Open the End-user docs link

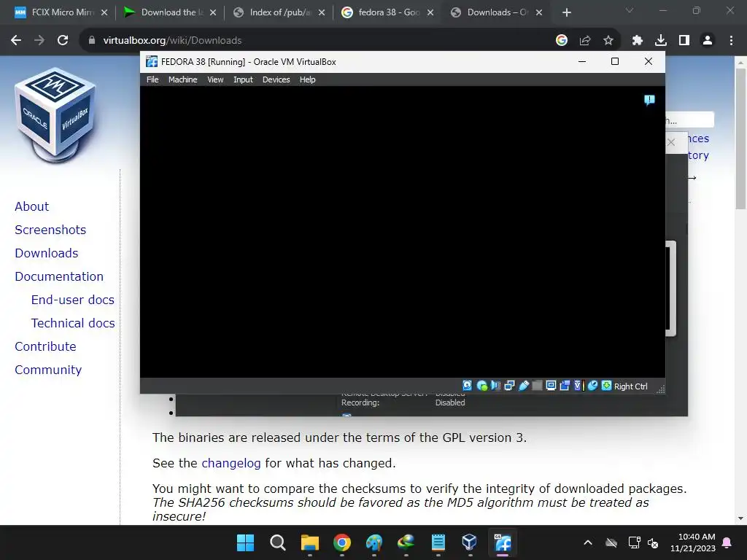pyautogui.click(x=72, y=300)
